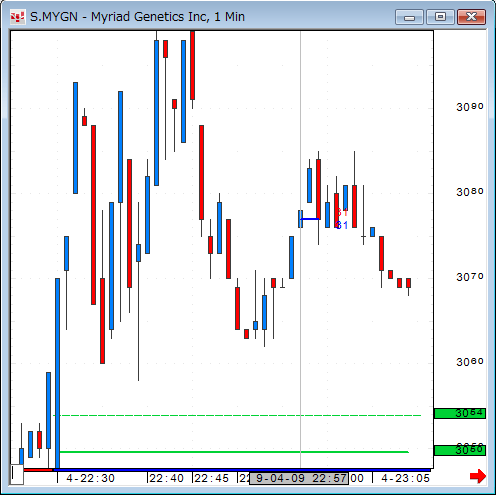Select the solid green line at 3050

pos(234,452)
